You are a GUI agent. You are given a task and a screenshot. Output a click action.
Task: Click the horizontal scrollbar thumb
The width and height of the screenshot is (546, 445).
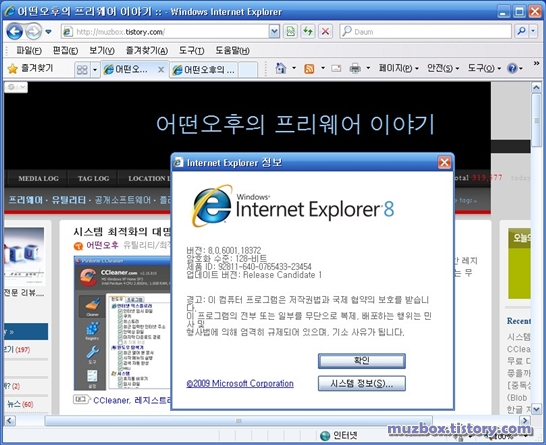238,421
